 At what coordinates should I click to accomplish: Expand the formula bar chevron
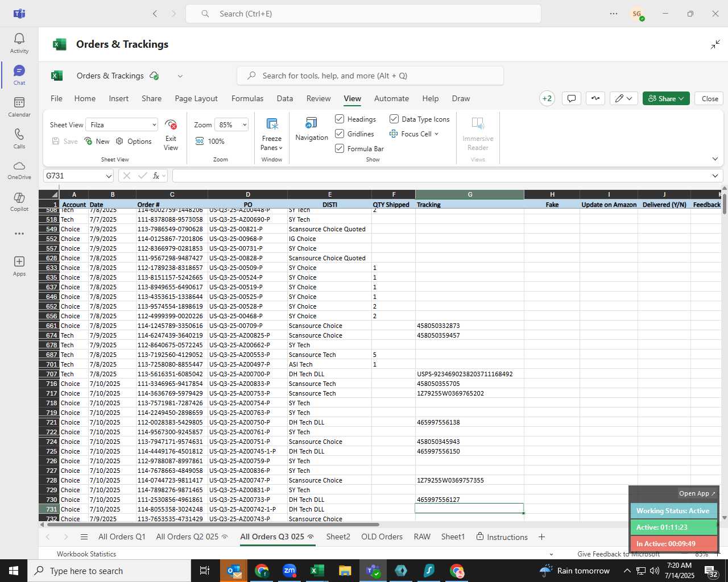point(715,176)
